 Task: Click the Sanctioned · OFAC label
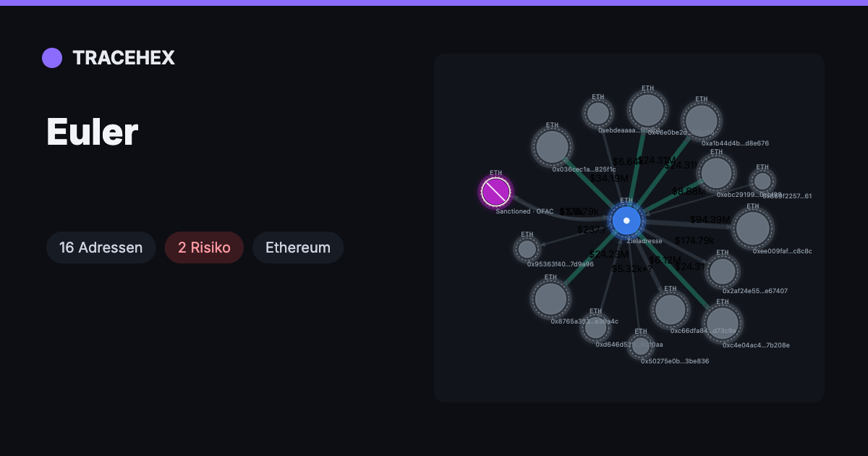coord(524,211)
